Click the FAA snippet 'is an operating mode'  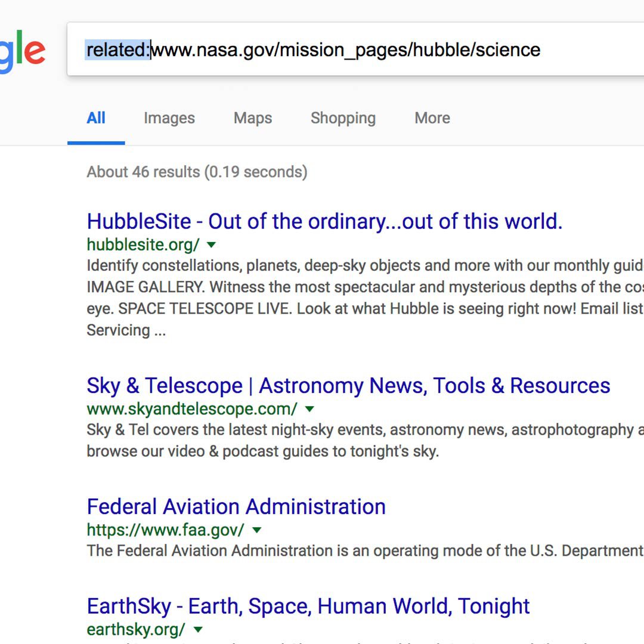coord(365,551)
